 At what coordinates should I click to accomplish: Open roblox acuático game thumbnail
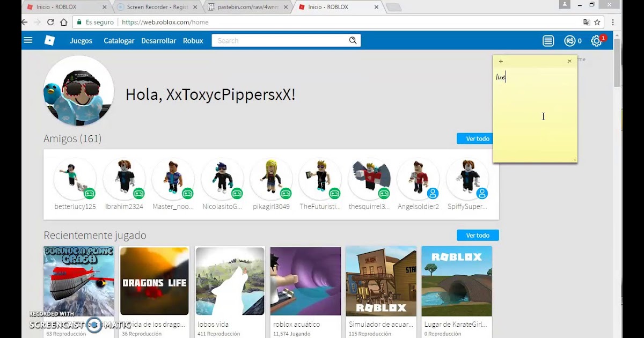[x=306, y=281]
